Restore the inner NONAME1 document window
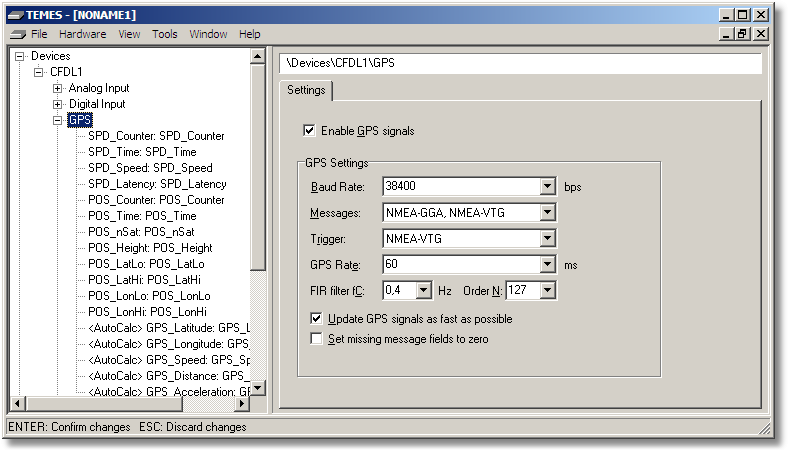The width and height of the screenshot is (789, 453). click(742, 34)
